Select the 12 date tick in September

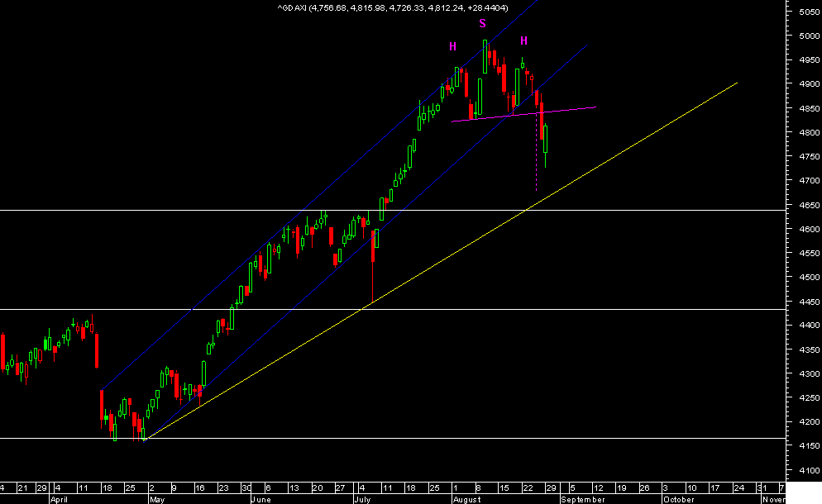(598, 487)
